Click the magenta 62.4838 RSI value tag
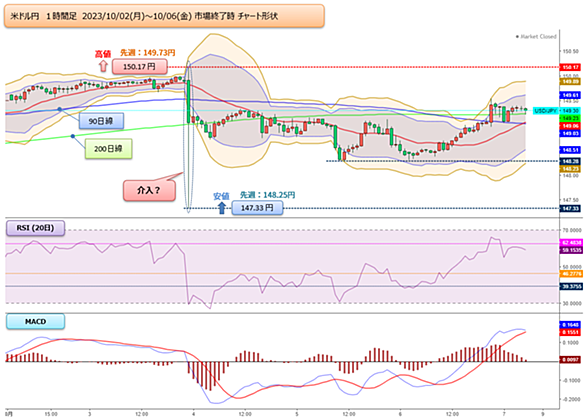This screenshot has width=586, height=420. tap(571, 243)
